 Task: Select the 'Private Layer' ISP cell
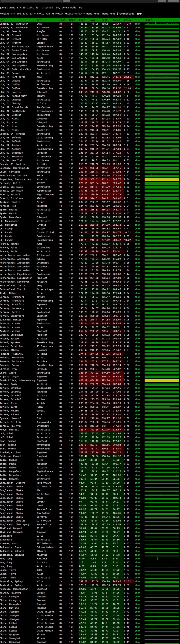(x=45, y=289)
